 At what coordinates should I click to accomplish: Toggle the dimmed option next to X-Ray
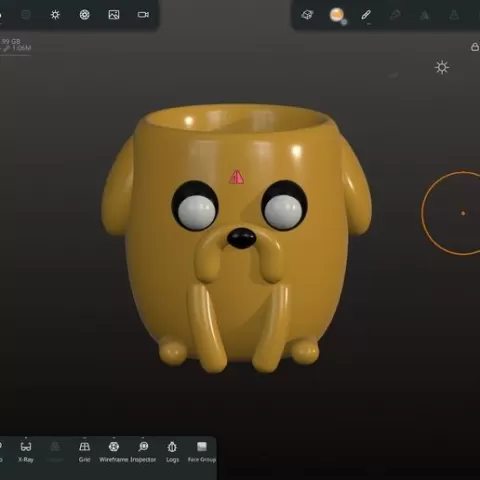[x=55, y=451]
